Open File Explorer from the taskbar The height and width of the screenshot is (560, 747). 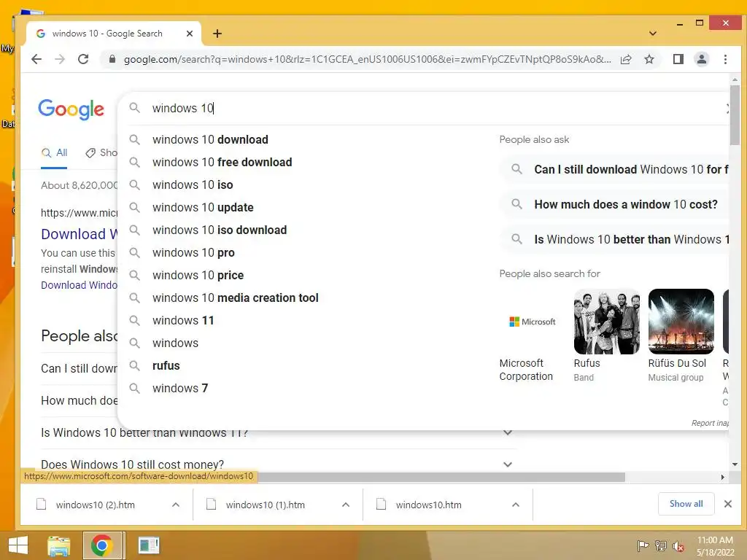[x=58, y=545]
